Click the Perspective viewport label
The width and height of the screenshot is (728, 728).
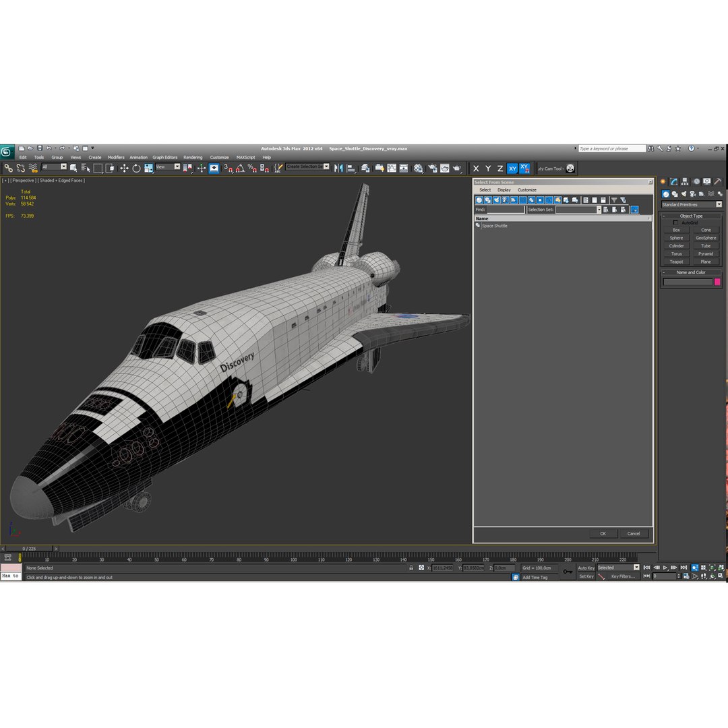(x=23, y=180)
